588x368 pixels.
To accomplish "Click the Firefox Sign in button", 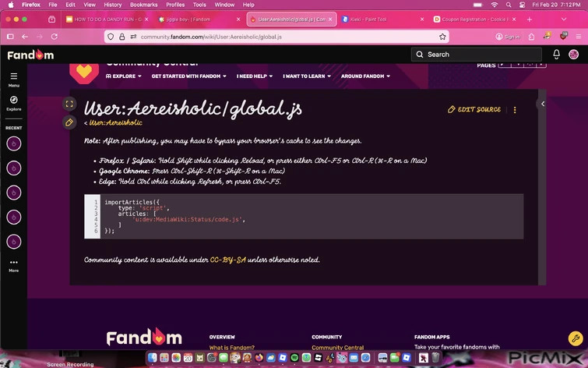I will click(x=508, y=37).
